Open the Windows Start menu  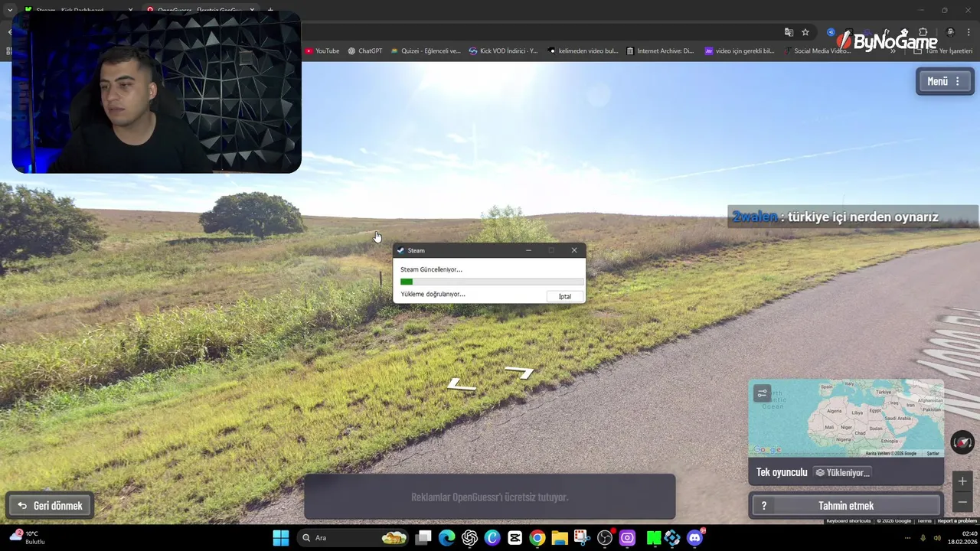[x=281, y=538]
